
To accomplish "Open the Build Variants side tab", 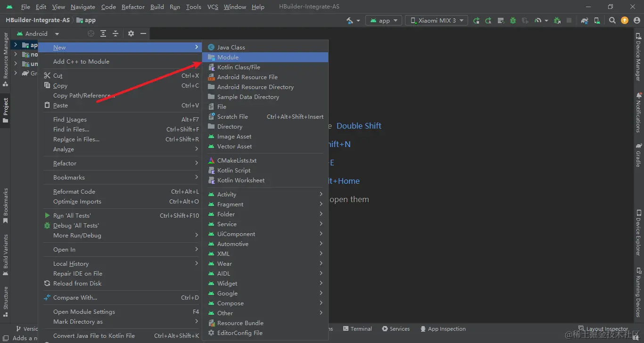I will click(6, 255).
